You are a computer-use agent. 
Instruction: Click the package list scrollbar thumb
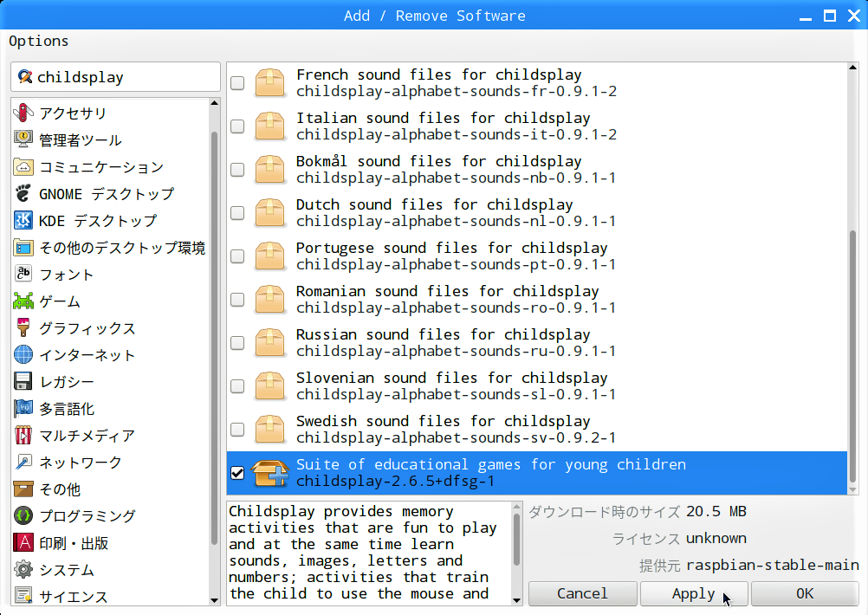(x=852, y=356)
